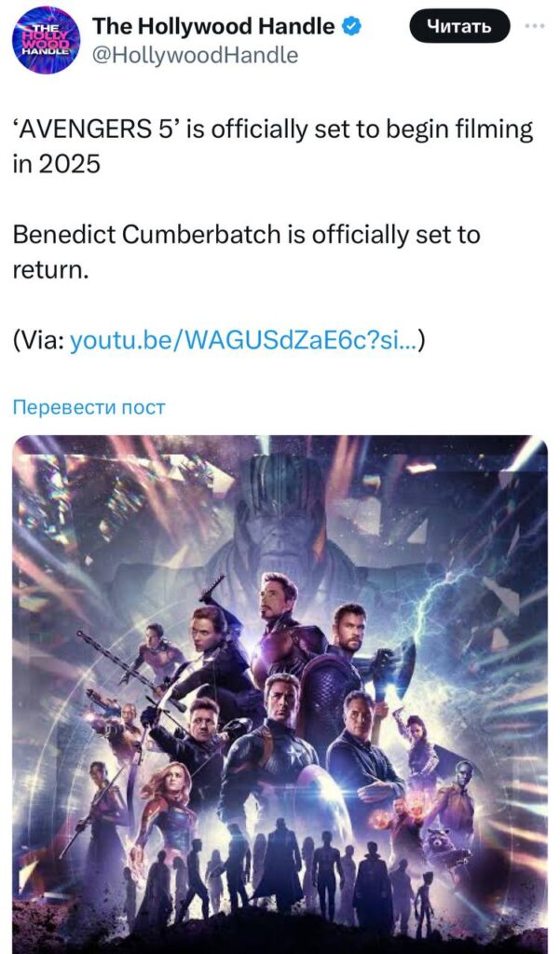
Task: Click Перевести пост to translate
Action: click(89, 407)
